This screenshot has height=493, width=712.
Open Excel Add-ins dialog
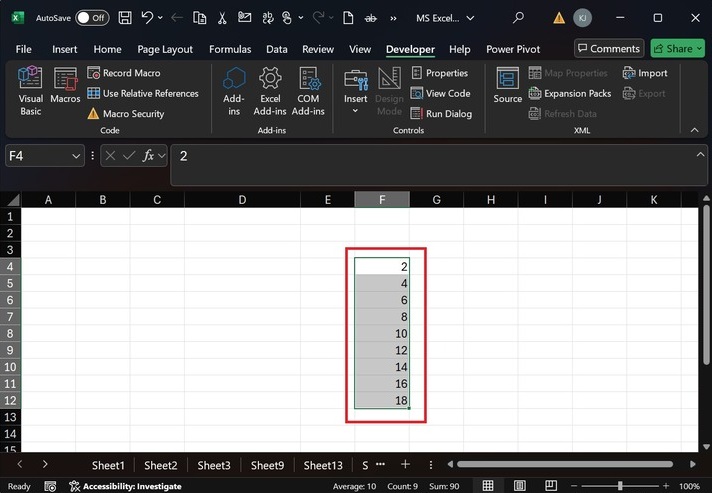click(x=270, y=90)
